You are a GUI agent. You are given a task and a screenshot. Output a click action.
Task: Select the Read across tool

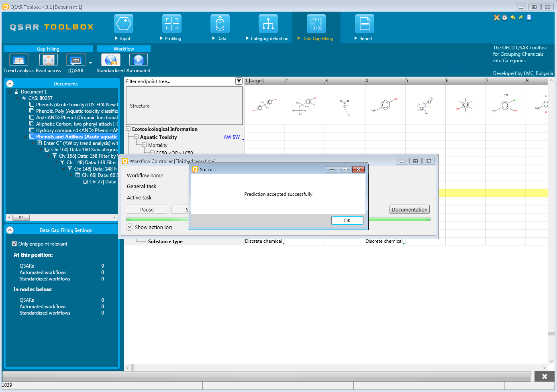coord(49,60)
